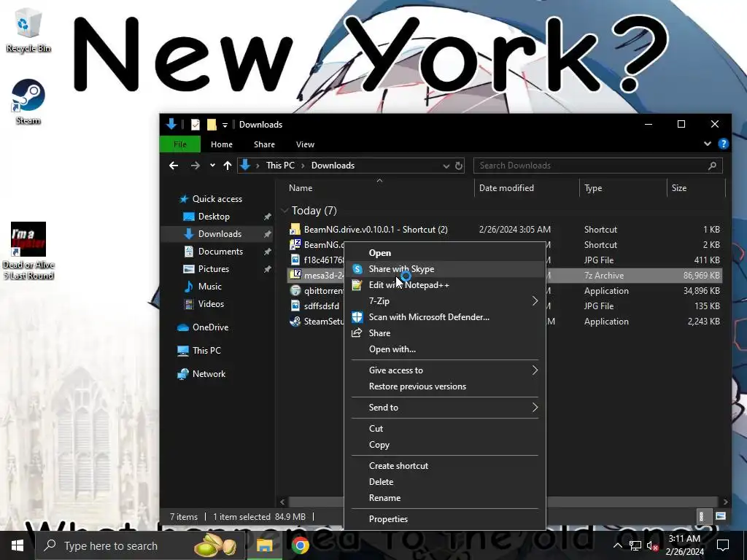
Task: Select Desktop in the navigation pane
Action: (214, 217)
